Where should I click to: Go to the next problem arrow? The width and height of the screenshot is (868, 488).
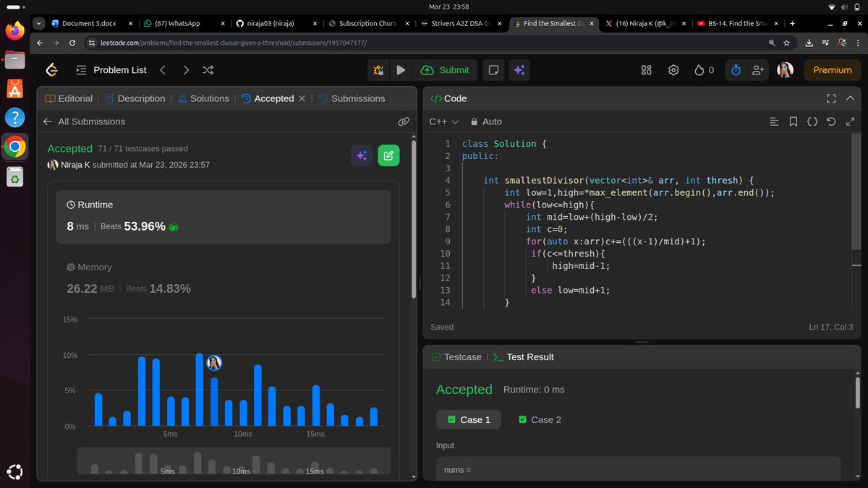(x=186, y=70)
